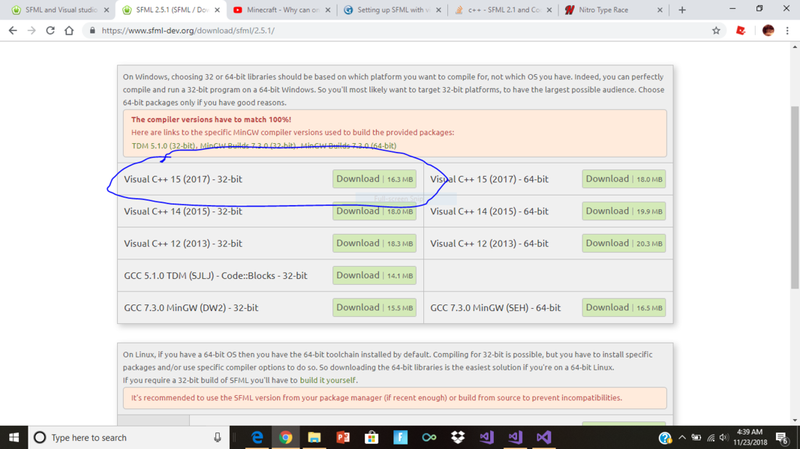Image resolution: width=800 pixels, height=449 pixels.
Task: Close the Minecraft YouTube tab
Action: [x=328, y=10]
